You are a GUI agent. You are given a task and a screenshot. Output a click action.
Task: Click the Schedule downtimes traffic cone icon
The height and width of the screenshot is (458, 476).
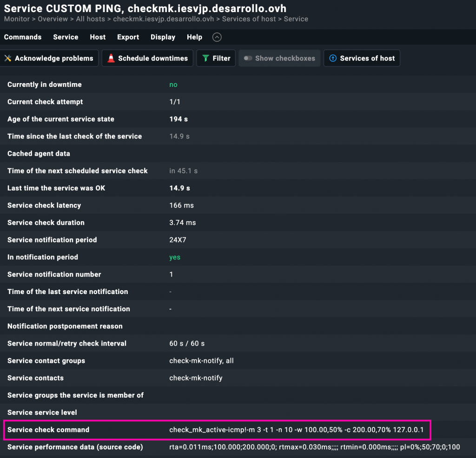[x=111, y=59]
